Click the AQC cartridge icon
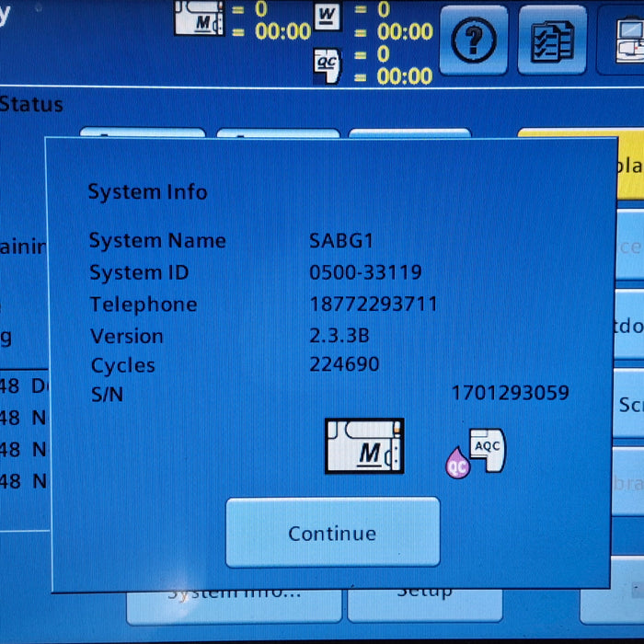The image size is (644, 644). coord(488,450)
